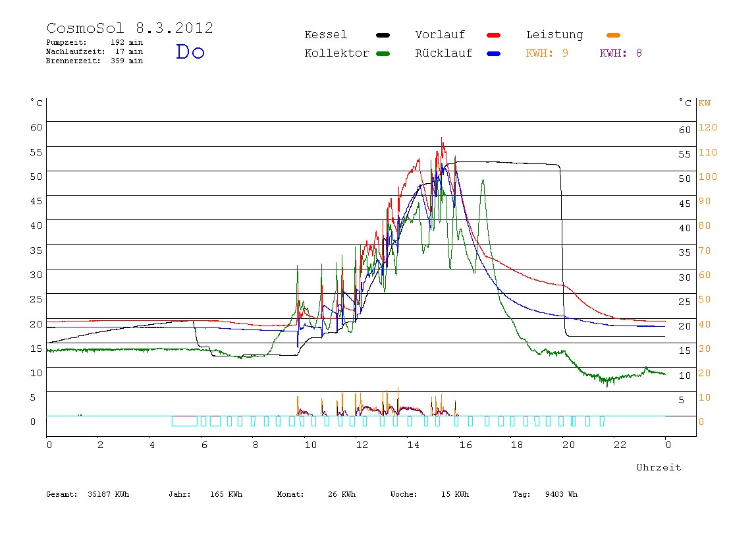Click the orange Leistung legend swatch
The image size is (756, 535).
613,35
